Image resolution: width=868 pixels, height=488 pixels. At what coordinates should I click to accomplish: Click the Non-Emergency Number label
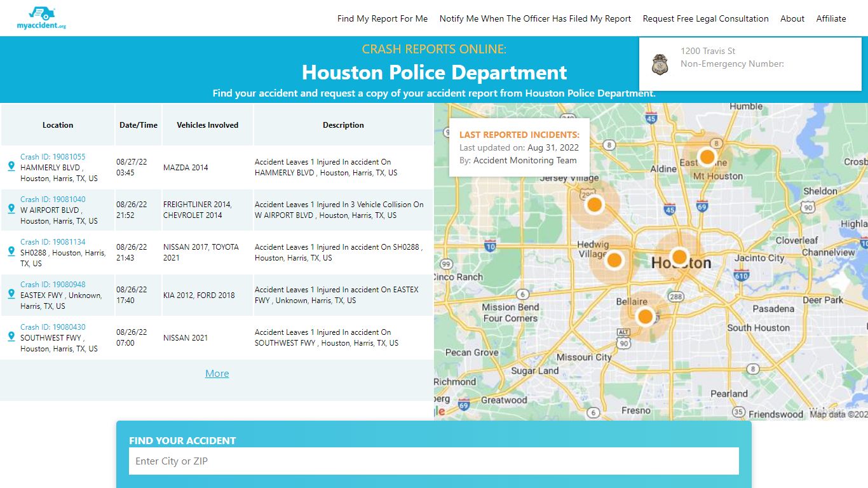coord(732,64)
